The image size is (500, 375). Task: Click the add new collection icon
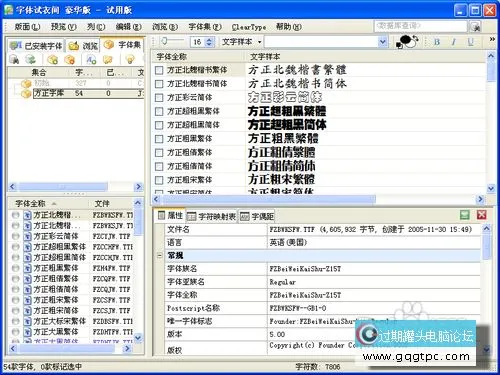(x=52, y=60)
